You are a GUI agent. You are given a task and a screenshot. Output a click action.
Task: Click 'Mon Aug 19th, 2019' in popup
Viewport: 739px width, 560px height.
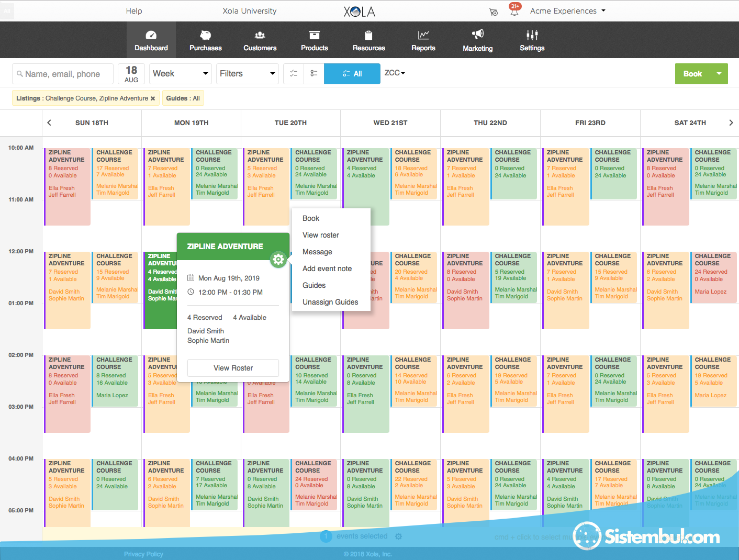tap(229, 278)
